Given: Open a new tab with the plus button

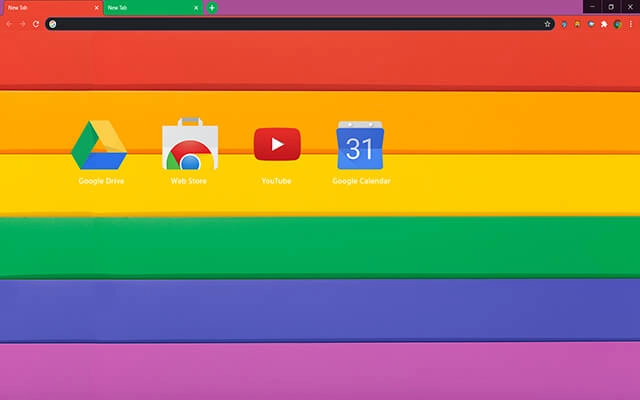Looking at the screenshot, I should [212, 8].
